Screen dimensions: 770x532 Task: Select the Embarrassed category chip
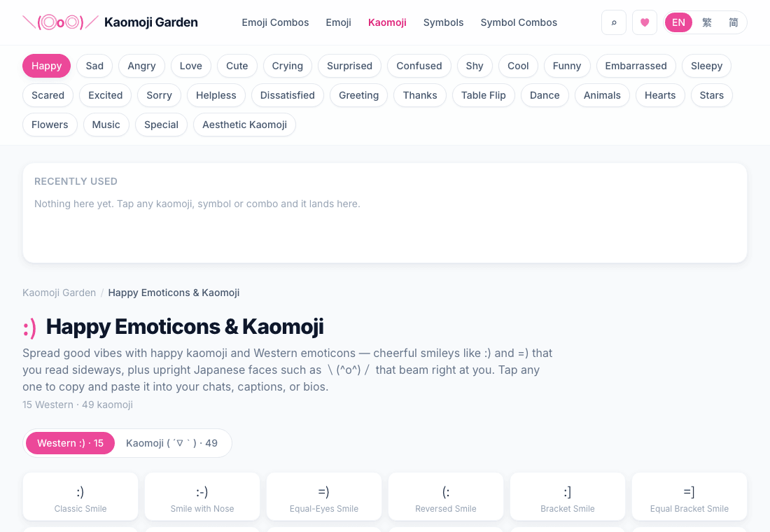tap(636, 66)
